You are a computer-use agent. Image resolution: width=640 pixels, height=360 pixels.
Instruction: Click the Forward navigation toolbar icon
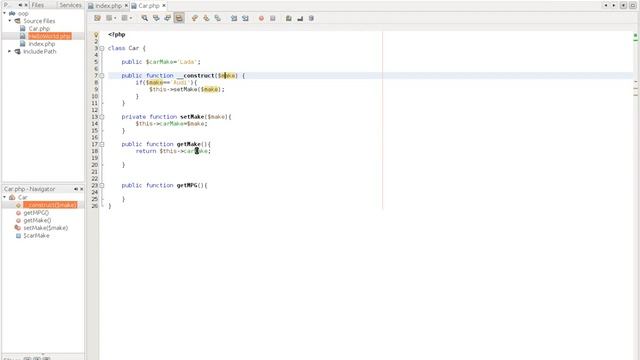click(124, 18)
